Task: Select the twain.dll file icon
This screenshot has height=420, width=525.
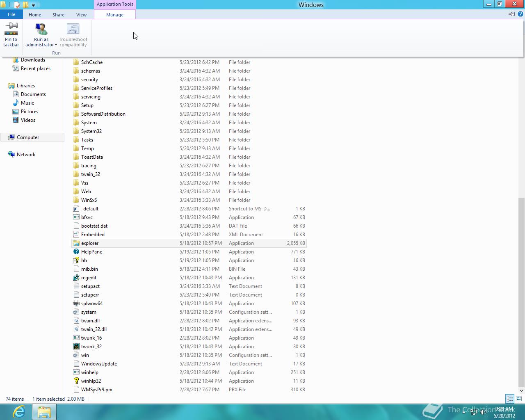Action: point(76,321)
